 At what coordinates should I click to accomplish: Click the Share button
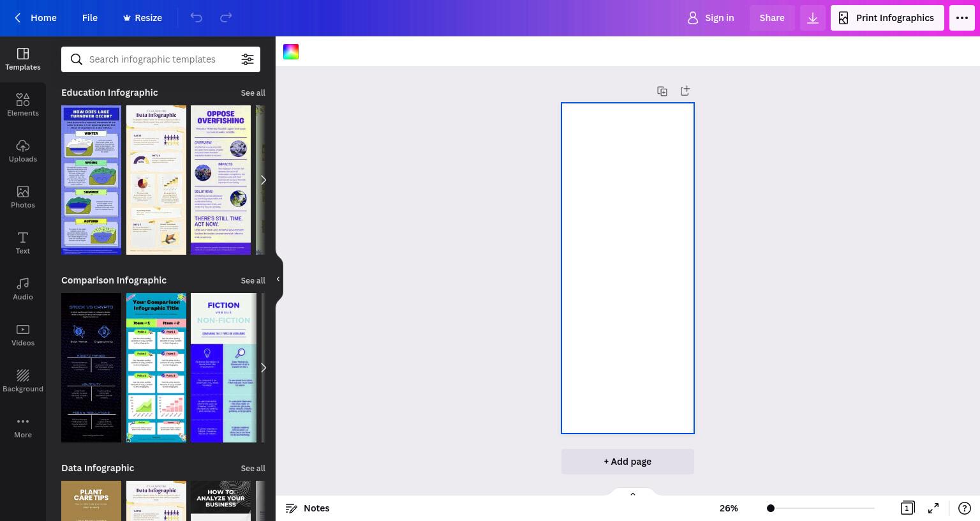pos(772,18)
